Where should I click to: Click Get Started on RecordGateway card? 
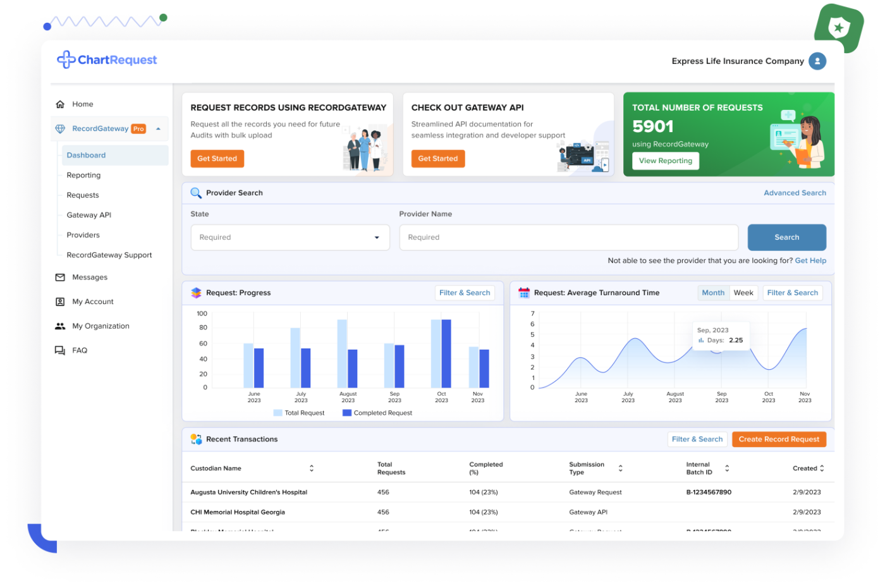[217, 159]
